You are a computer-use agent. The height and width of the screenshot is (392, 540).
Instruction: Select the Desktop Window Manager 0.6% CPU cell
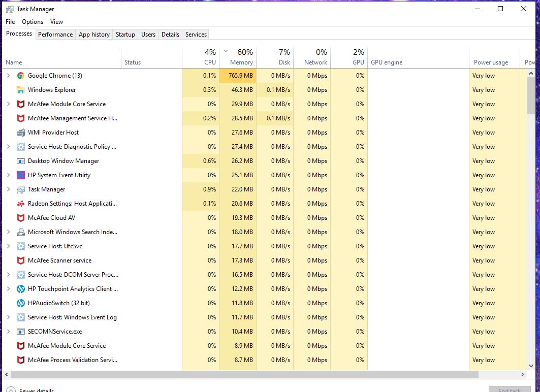pyautogui.click(x=201, y=161)
